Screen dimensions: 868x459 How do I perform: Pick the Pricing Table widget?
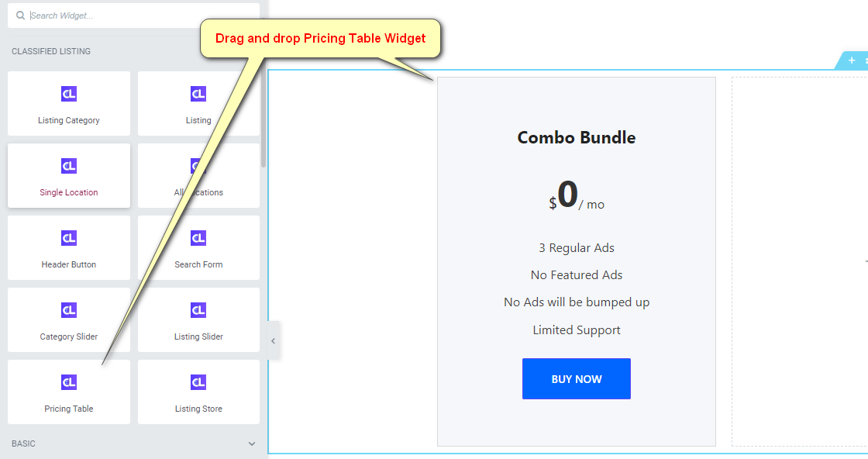69,392
